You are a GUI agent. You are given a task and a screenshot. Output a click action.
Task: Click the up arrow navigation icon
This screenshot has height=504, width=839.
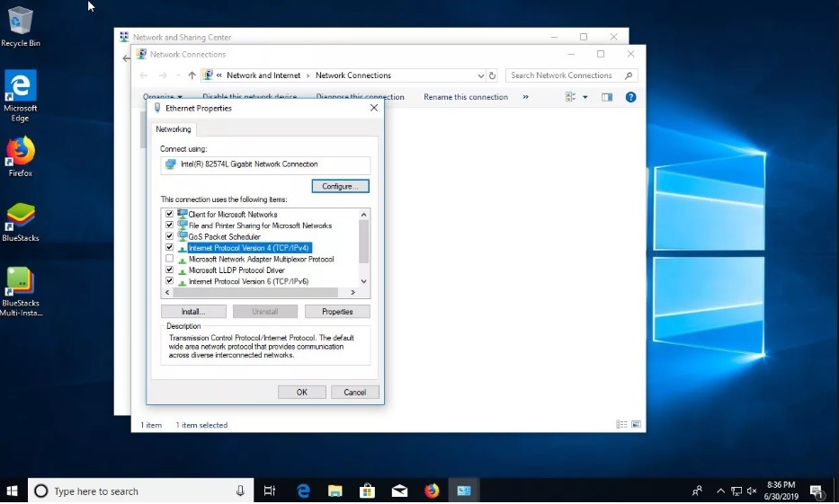point(192,75)
